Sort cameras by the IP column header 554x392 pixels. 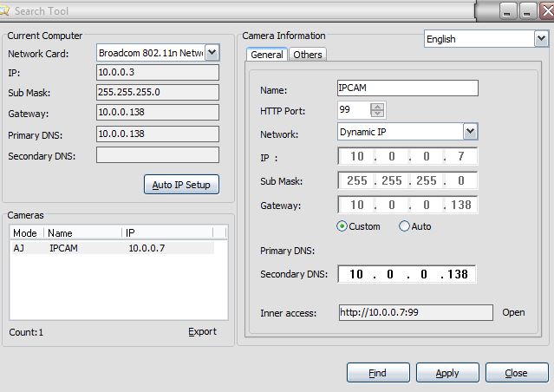[173, 233]
